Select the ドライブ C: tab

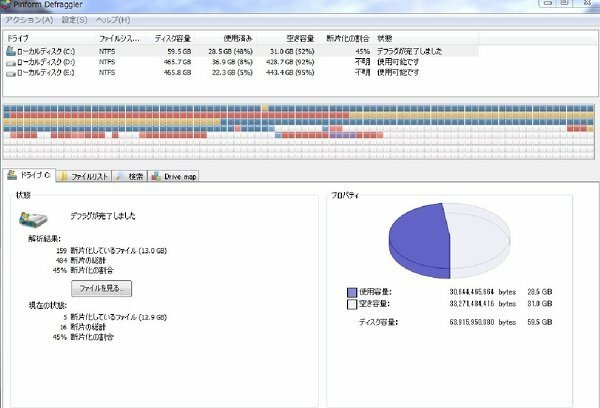pyautogui.click(x=29, y=175)
